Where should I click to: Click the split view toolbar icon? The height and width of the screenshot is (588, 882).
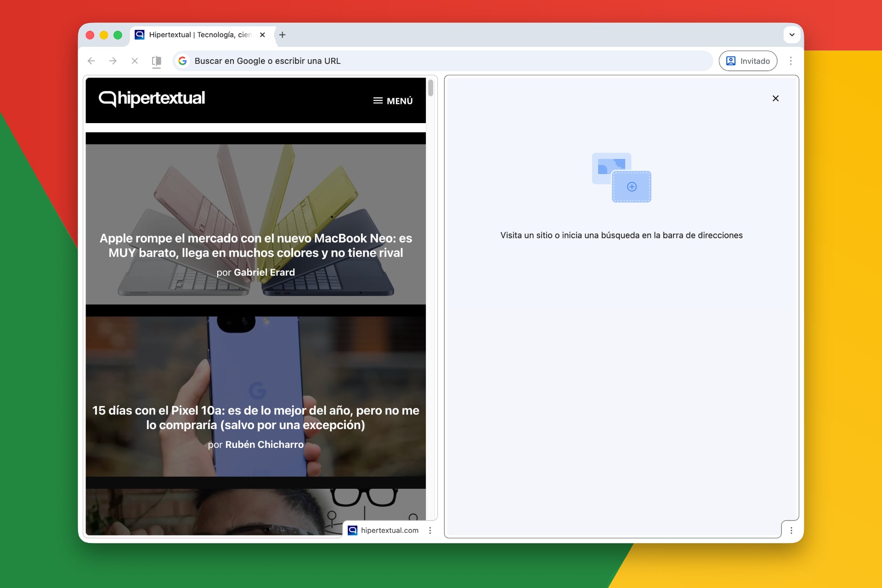click(x=157, y=61)
